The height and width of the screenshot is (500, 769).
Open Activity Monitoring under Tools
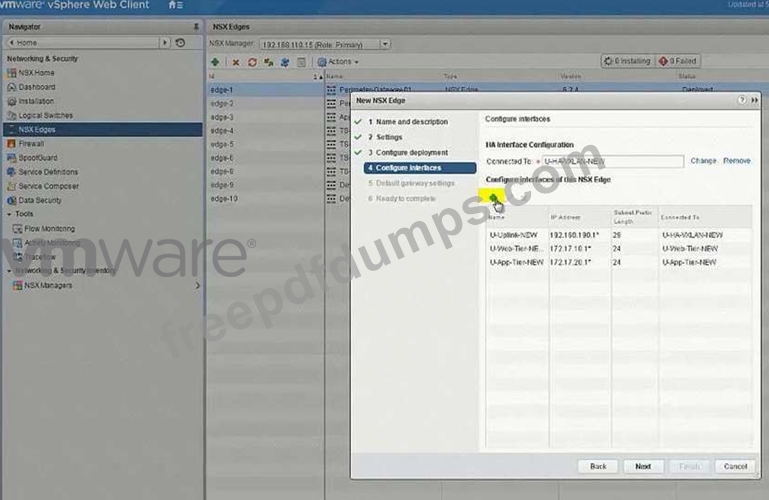pyautogui.click(x=51, y=243)
